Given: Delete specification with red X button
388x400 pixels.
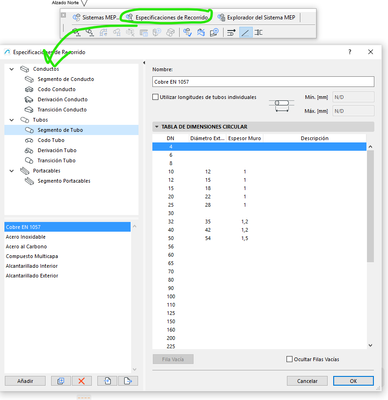Looking at the screenshot, I should (x=81, y=381).
